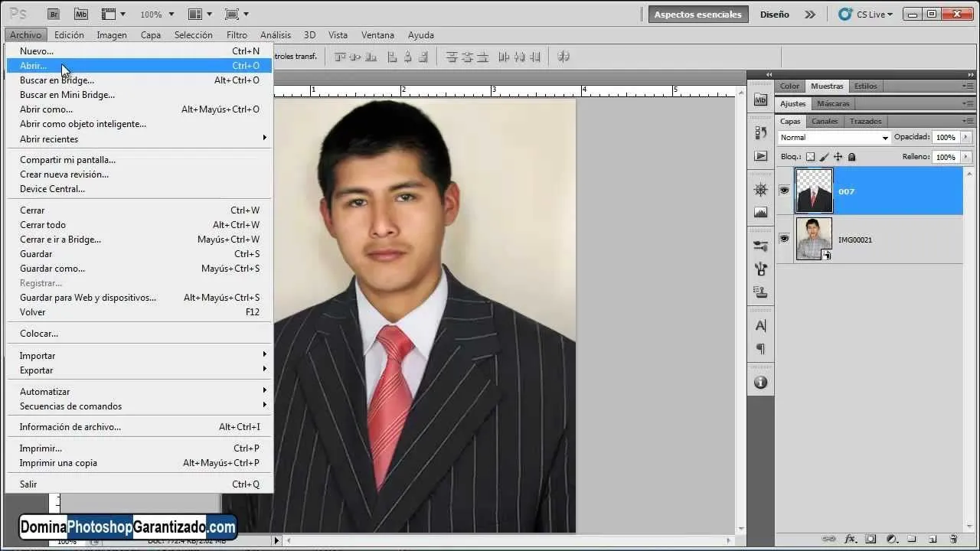Choose Abrir... in the Archivo menu

pyautogui.click(x=139, y=66)
